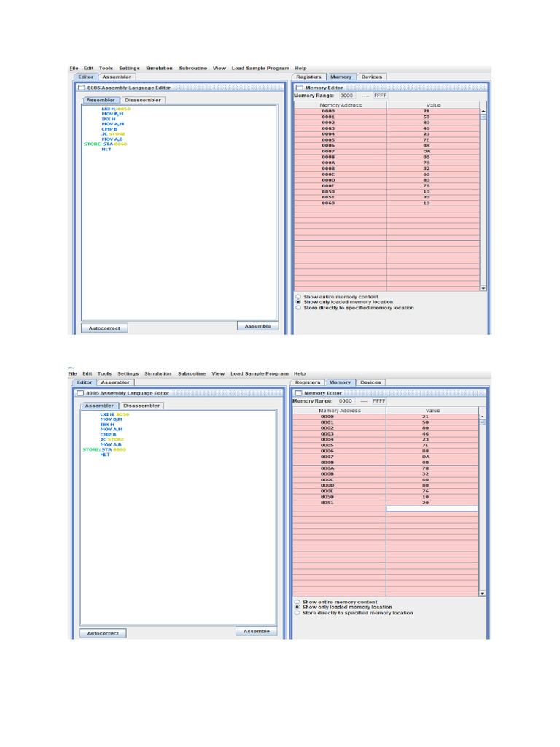Open the Help menu in the bottom screenshot
The height and width of the screenshot is (747, 560).
tap(300, 373)
